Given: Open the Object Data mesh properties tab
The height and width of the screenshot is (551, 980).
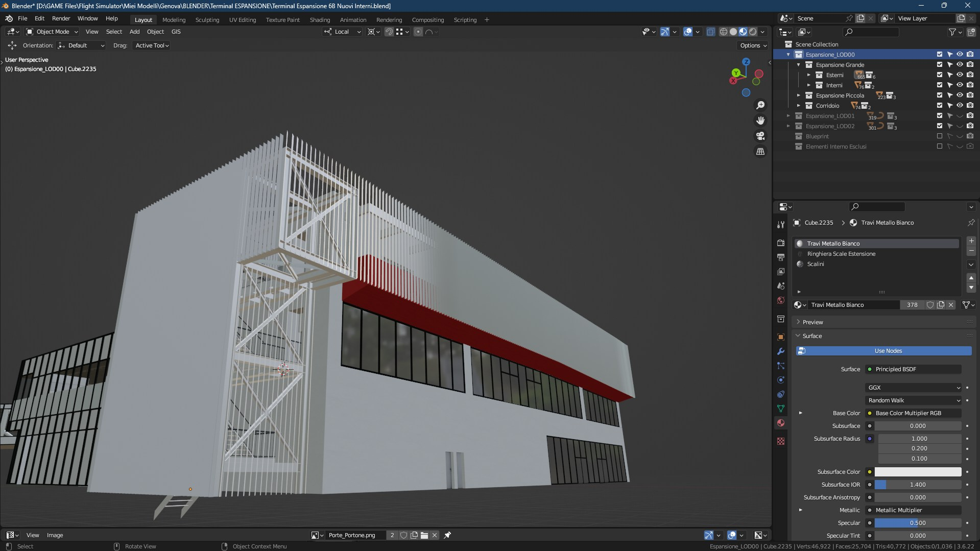Looking at the screenshot, I should (780, 409).
